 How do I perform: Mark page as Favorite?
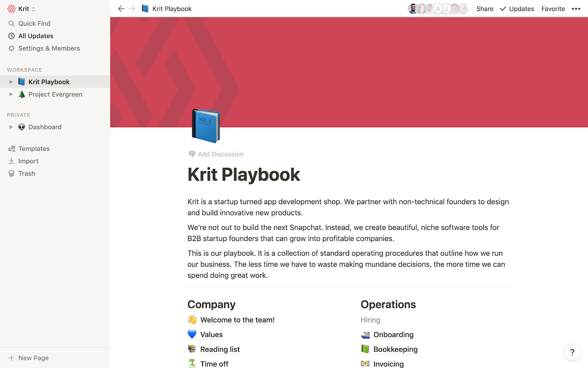coord(553,9)
